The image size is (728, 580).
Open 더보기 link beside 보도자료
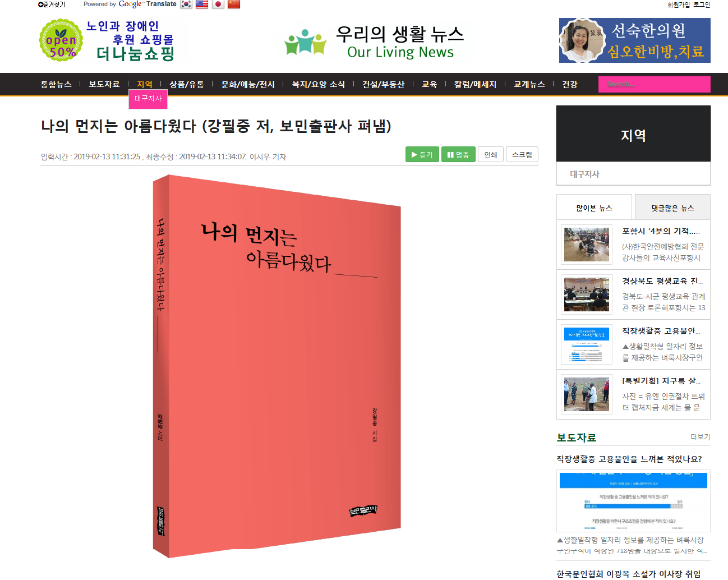(x=701, y=437)
